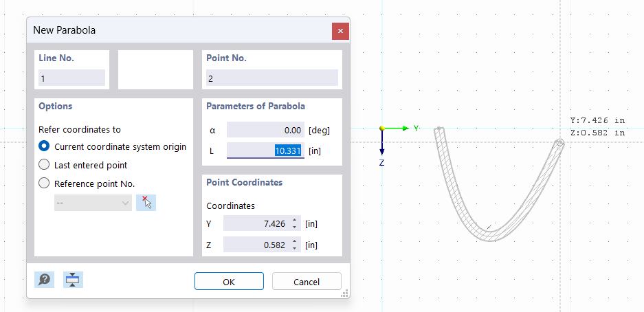
Task: Decrease the Z coordinate with down arrow
Action: (x=294, y=248)
